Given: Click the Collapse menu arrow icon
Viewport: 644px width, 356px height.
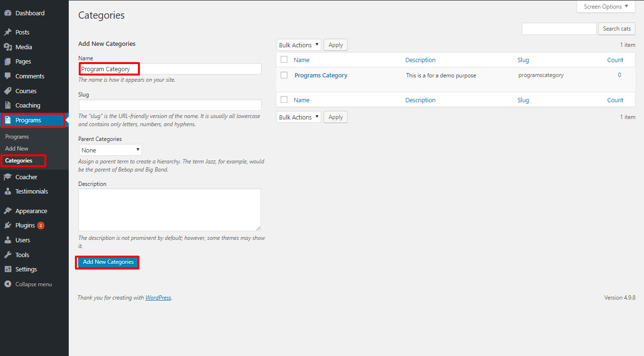Looking at the screenshot, I should point(8,284).
